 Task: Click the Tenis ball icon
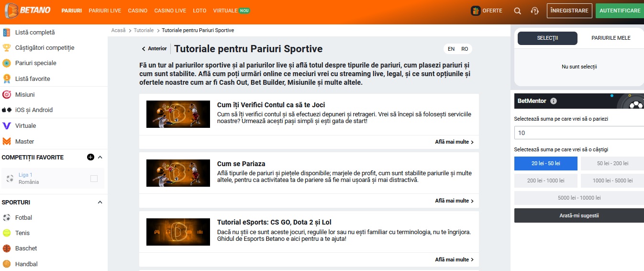[7, 233]
